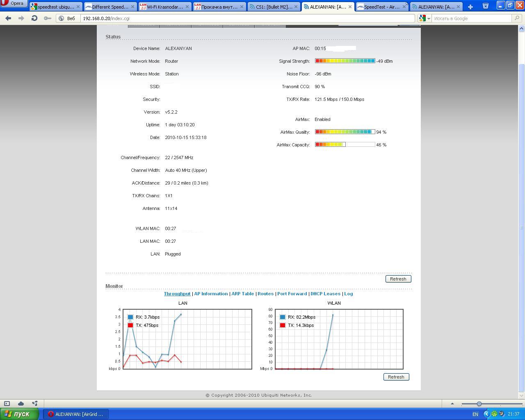525x420 pixels.
Task: Click the AirMax Quality bar
Action: click(x=345, y=132)
